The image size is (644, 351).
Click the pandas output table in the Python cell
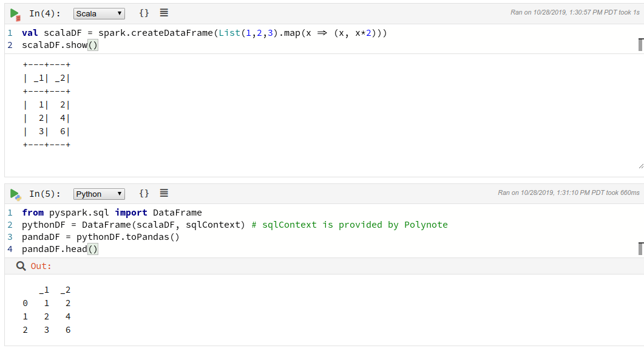click(x=47, y=310)
